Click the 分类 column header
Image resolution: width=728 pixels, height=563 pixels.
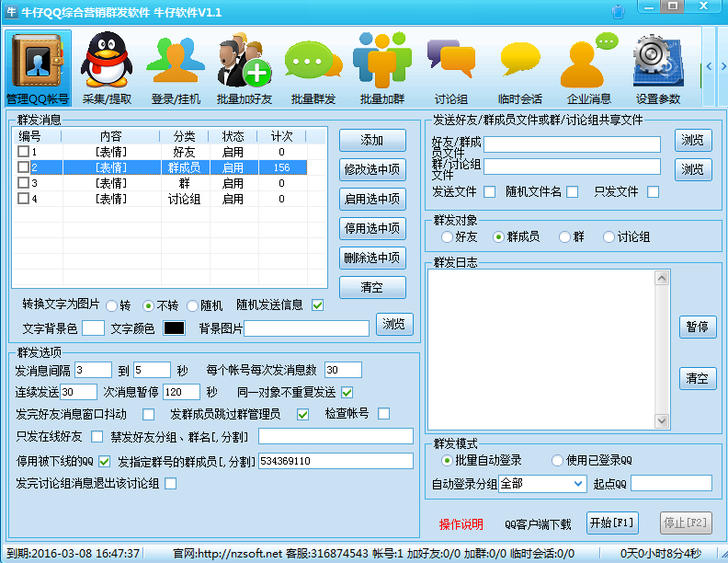185,136
